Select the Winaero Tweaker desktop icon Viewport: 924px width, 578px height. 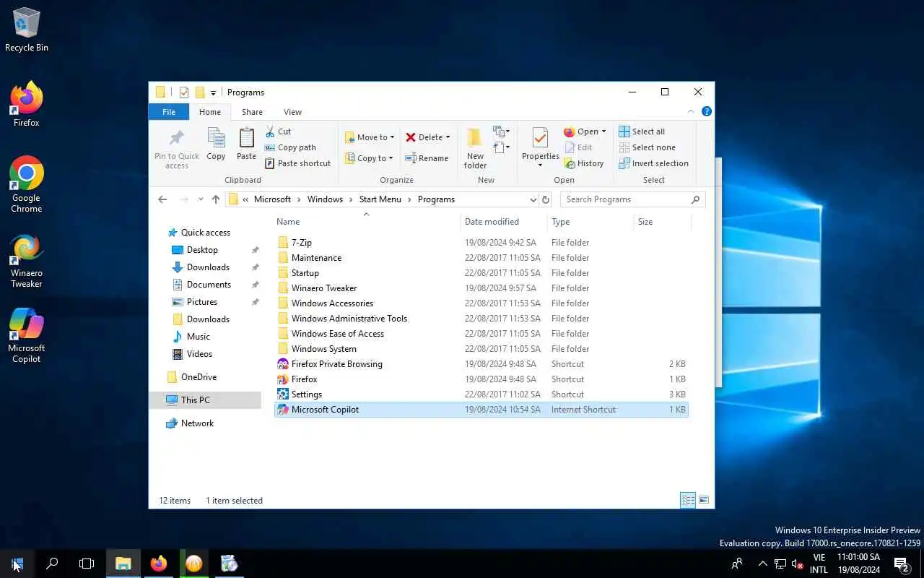coord(27,261)
